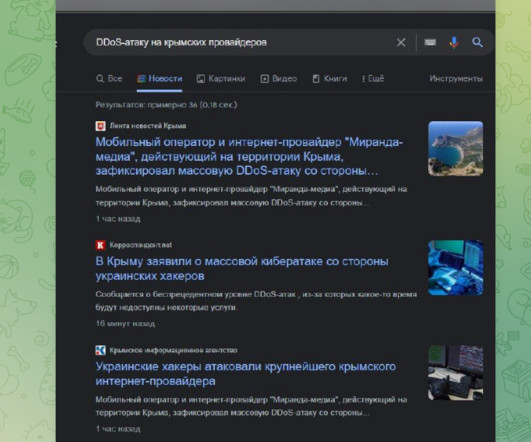531x442 pixels.
Task: Click snippet starting Сообщается о беспрецедентном
Action: [x=256, y=301]
